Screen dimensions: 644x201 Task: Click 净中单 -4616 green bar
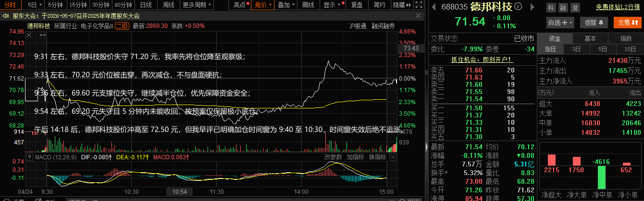click(602, 178)
